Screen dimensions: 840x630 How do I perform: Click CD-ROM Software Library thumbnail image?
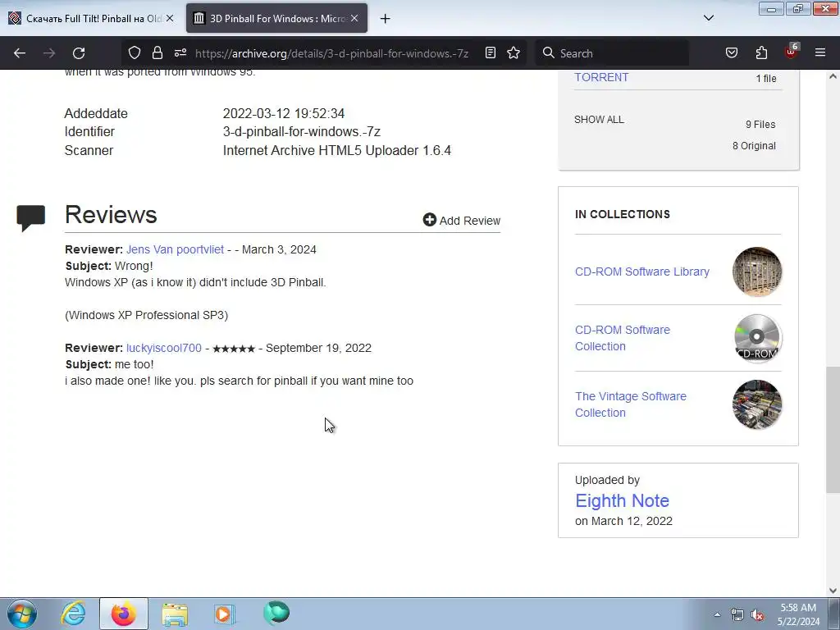coord(757,272)
